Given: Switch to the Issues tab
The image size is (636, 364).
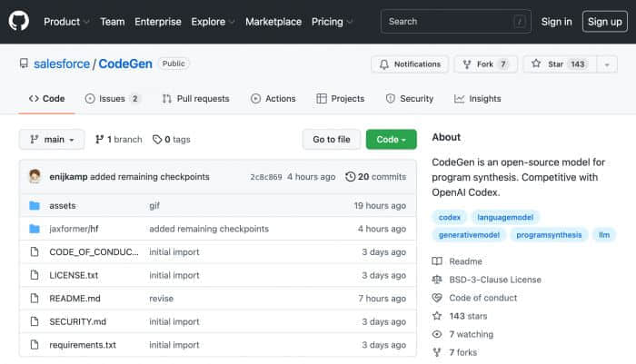Looking at the screenshot, I should point(112,99).
